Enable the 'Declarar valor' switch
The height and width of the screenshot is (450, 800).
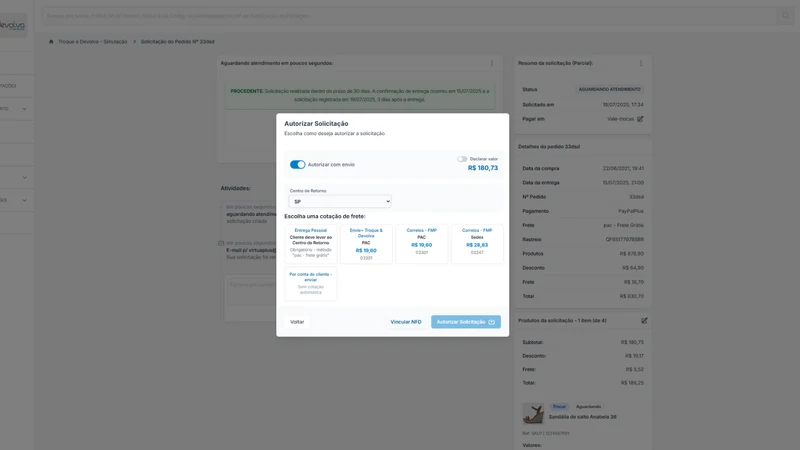[462, 159]
